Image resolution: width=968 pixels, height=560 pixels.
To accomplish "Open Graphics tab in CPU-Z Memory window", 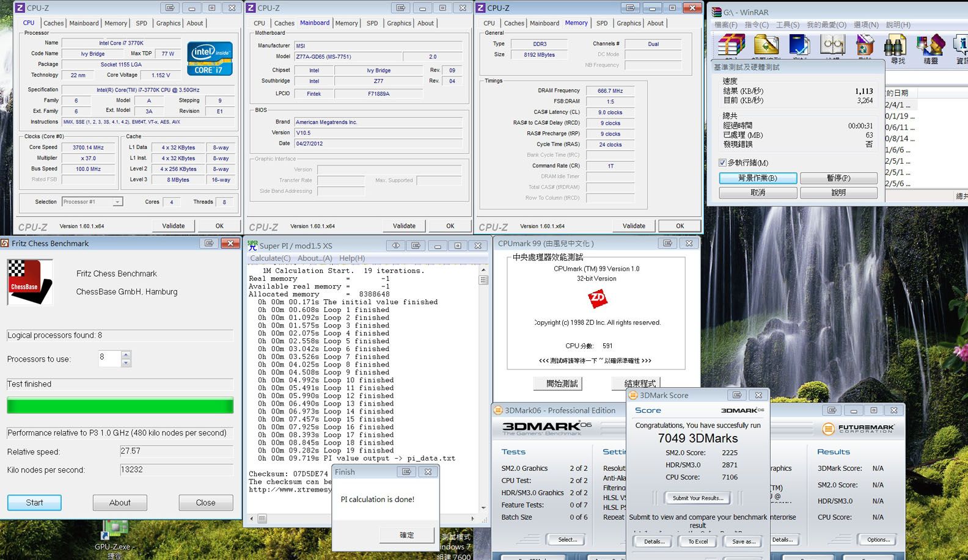I will [629, 23].
